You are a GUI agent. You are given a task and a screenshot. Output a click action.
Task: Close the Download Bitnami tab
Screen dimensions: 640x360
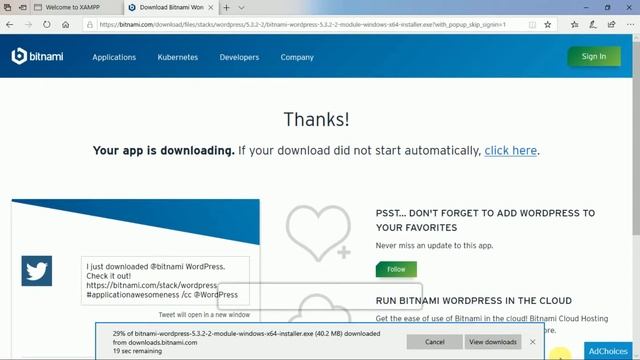pyautogui.click(x=211, y=7)
